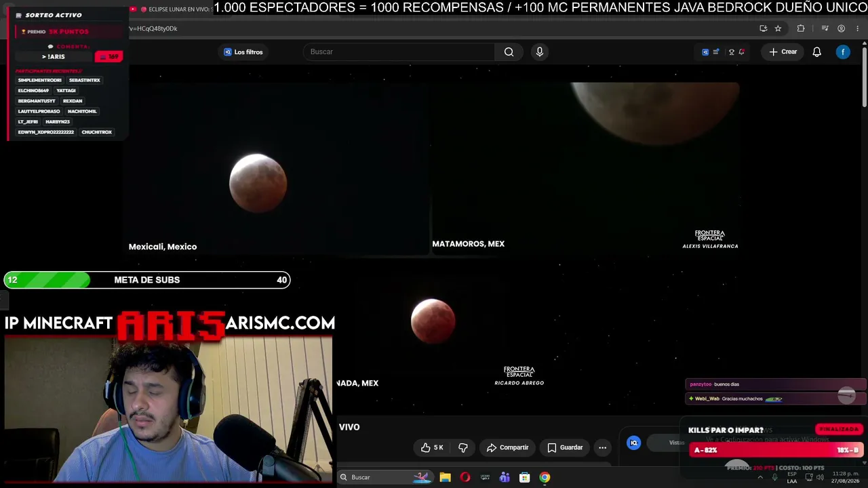The width and height of the screenshot is (868, 488).
Task: Open volume control in system tray
Action: click(x=820, y=477)
